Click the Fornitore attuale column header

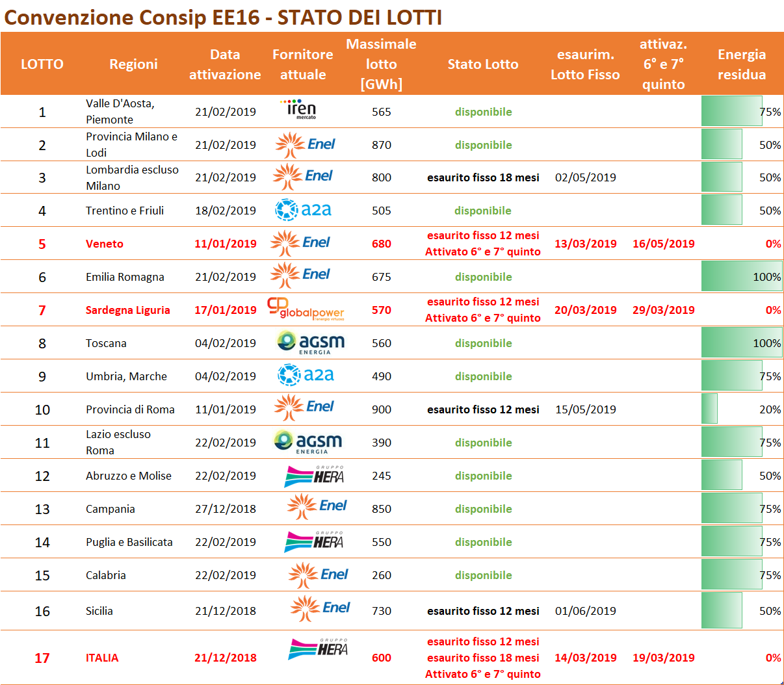(303, 64)
